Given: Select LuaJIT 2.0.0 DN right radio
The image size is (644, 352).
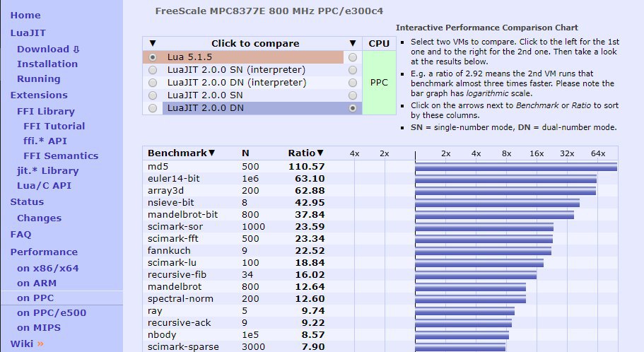Looking at the screenshot, I should tap(352, 108).
